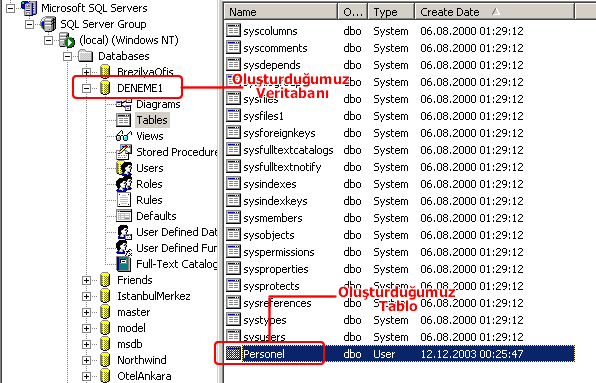Click the Full-Text Catalogs icon

pyautogui.click(x=124, y=264)
